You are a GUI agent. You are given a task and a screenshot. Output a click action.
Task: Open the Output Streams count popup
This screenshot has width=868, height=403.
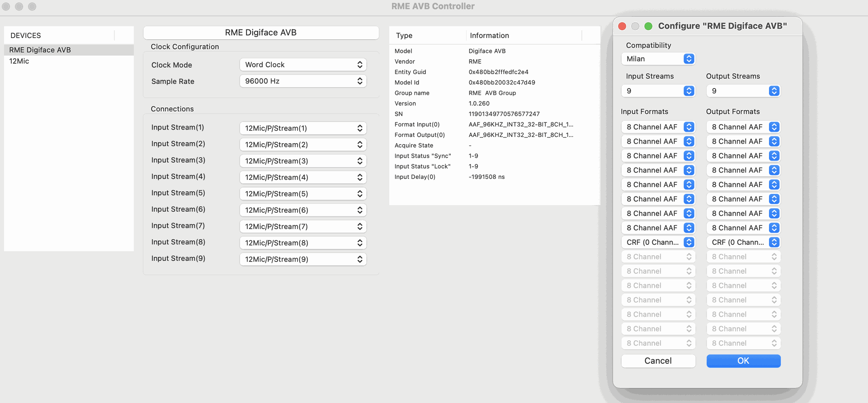743,91
